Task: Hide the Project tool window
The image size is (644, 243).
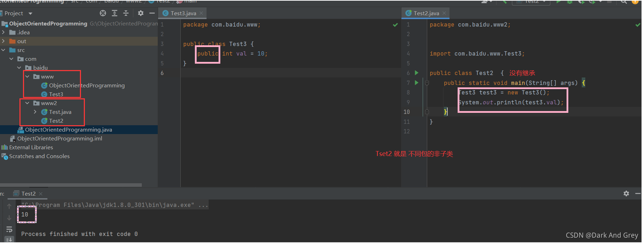Action: click(x=152, y=13)
